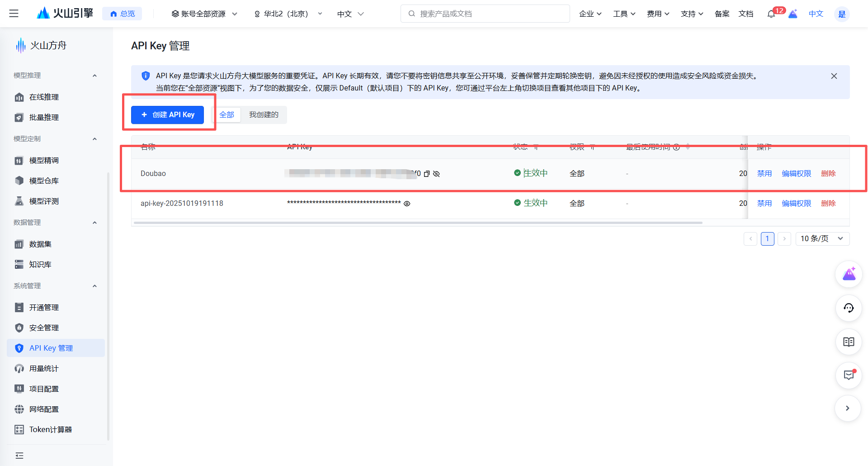868x466 pixels.
Task: Go to 在线推理 in sidebar
Action: 56,97
